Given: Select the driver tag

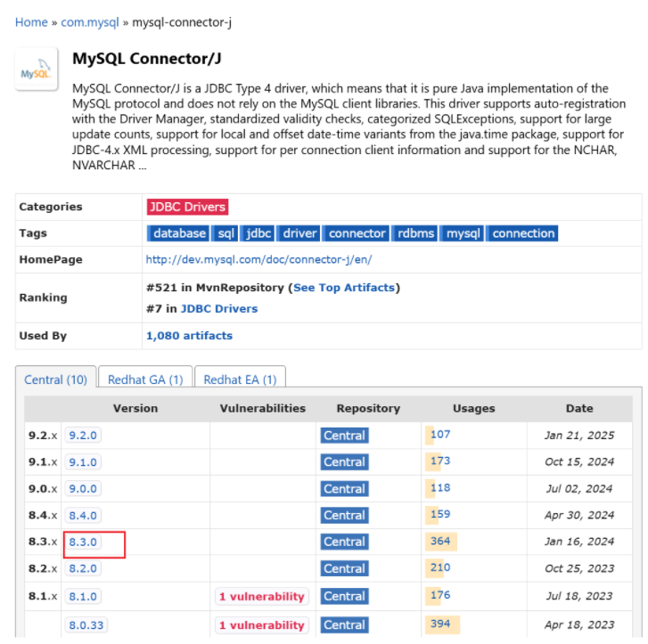Looking at the screenshot, I should 298,233.
